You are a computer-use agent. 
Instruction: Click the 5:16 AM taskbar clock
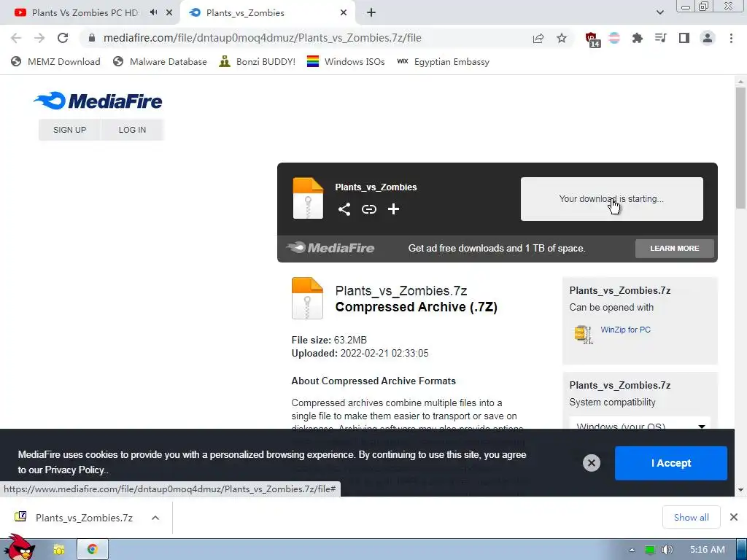point(708,550)
